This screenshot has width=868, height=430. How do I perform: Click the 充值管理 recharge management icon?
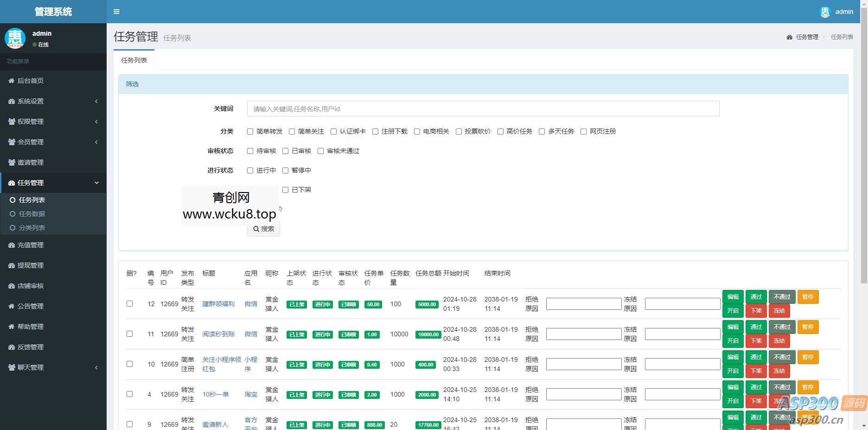click(12, 245)
